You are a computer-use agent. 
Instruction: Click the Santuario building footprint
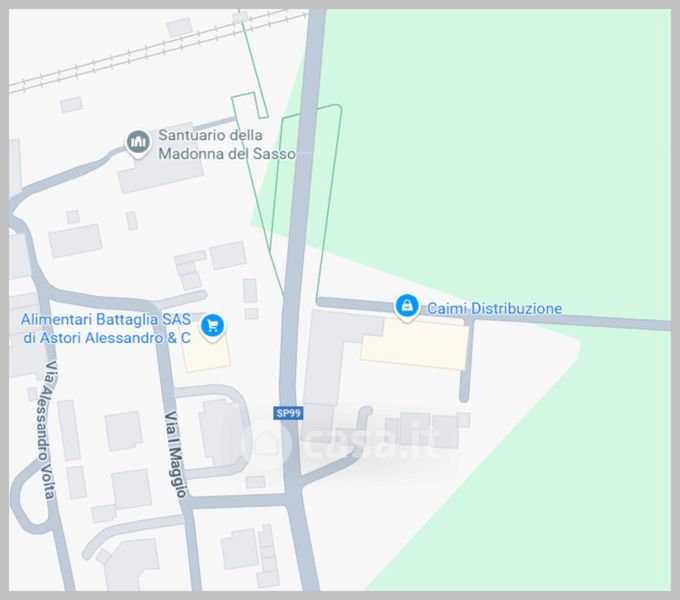161,173
